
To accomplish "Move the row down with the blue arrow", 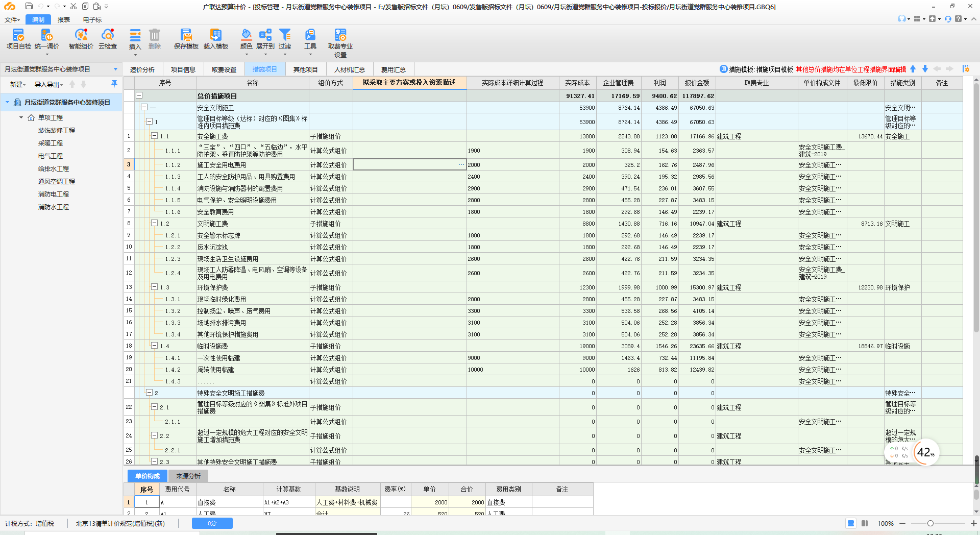I will coord(925,69).
